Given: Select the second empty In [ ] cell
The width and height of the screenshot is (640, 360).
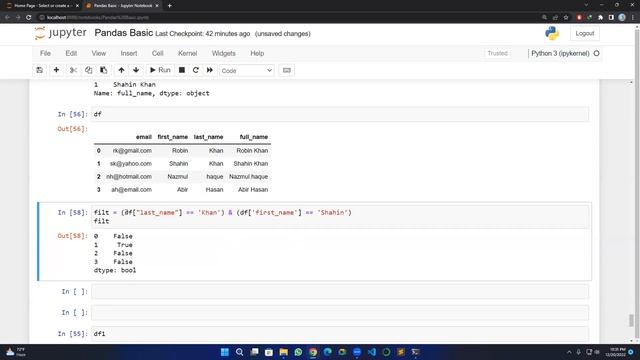Looking at the screenshot, I should pyautogui.click(x=340, y=313).
